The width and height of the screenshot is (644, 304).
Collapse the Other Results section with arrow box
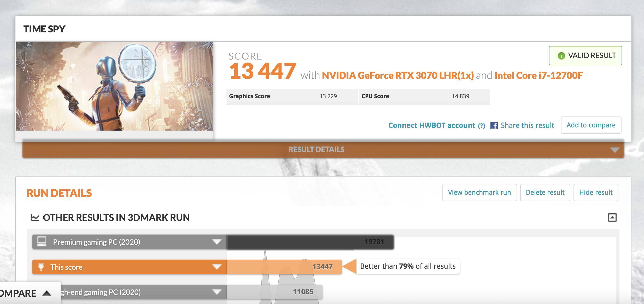click(x=612, y=217)
